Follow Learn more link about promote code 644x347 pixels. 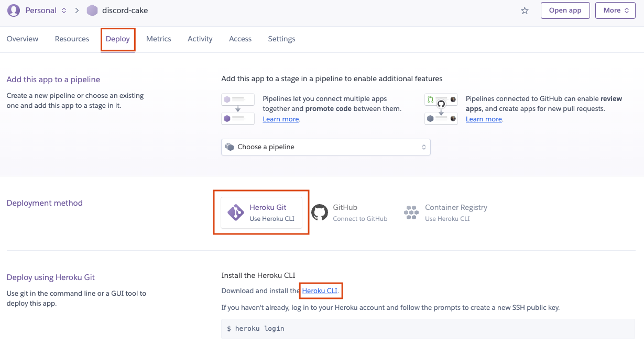[x=281, y=119]
